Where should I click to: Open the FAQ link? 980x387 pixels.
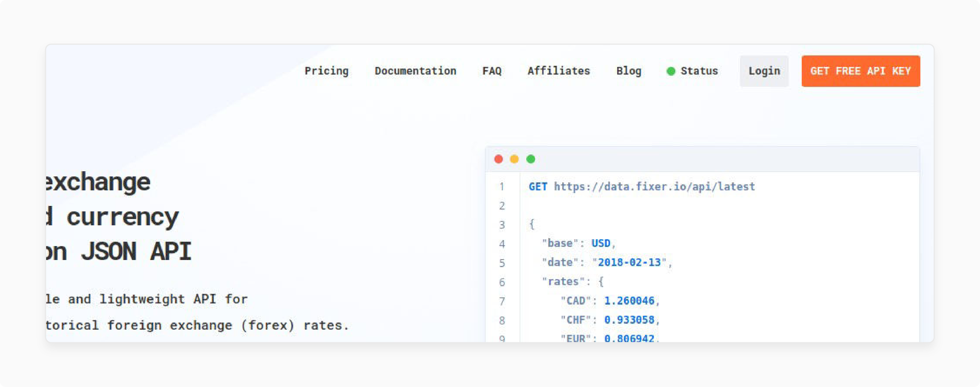pyautogui.click(x=492, y=71)
